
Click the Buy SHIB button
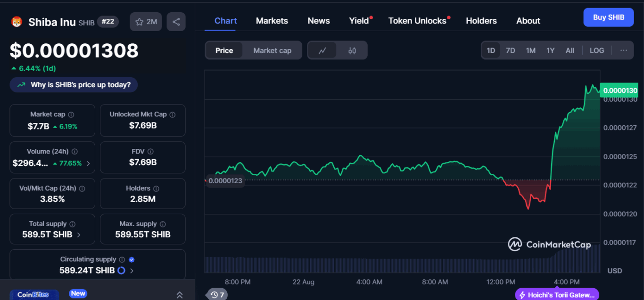point(609,17)
